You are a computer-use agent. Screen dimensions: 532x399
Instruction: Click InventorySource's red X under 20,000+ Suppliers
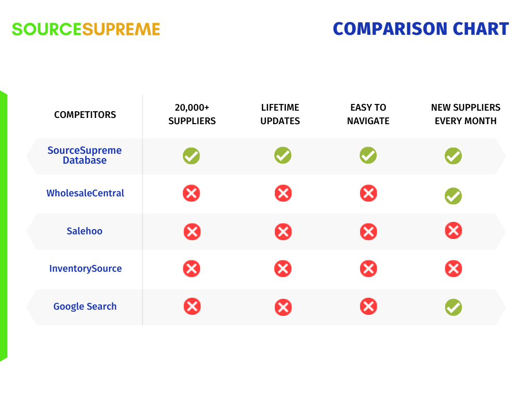tap(191, 269)
